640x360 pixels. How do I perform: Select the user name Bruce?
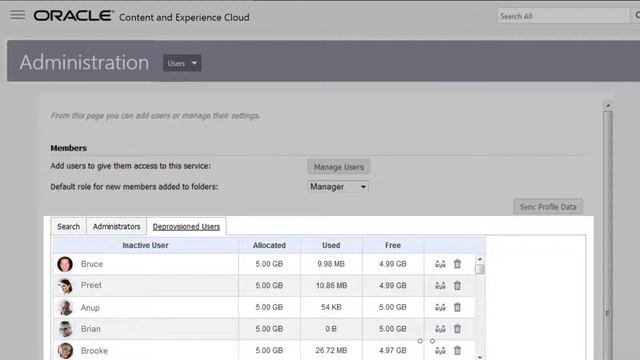tap(92, 264)
